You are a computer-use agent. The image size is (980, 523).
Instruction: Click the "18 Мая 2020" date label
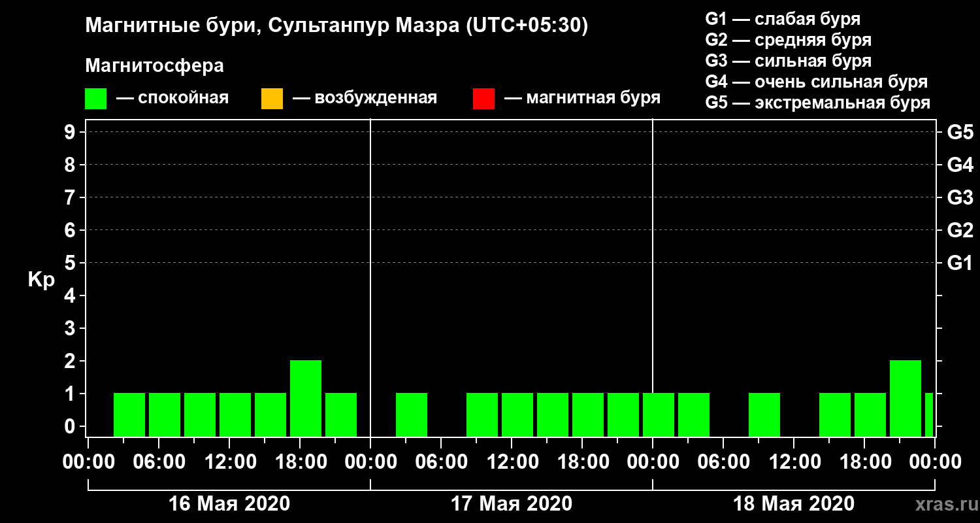[794, 504]
